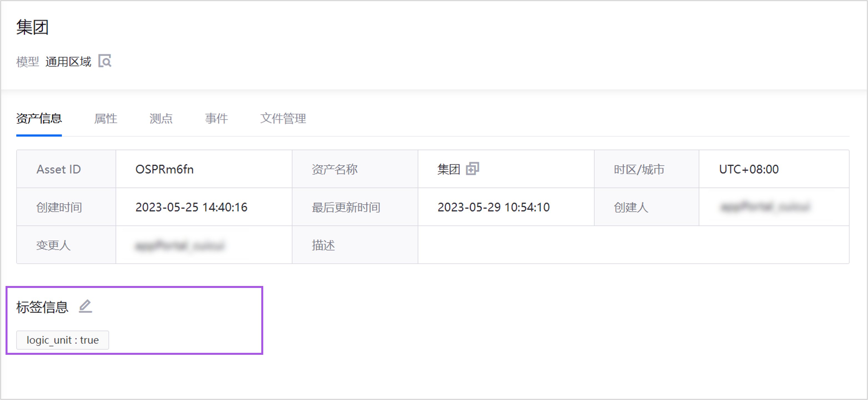Click the blurred 变更人 modifier value
Image resolution: width=868 pixels, height=400 pixels.
[x=180, y=245]
